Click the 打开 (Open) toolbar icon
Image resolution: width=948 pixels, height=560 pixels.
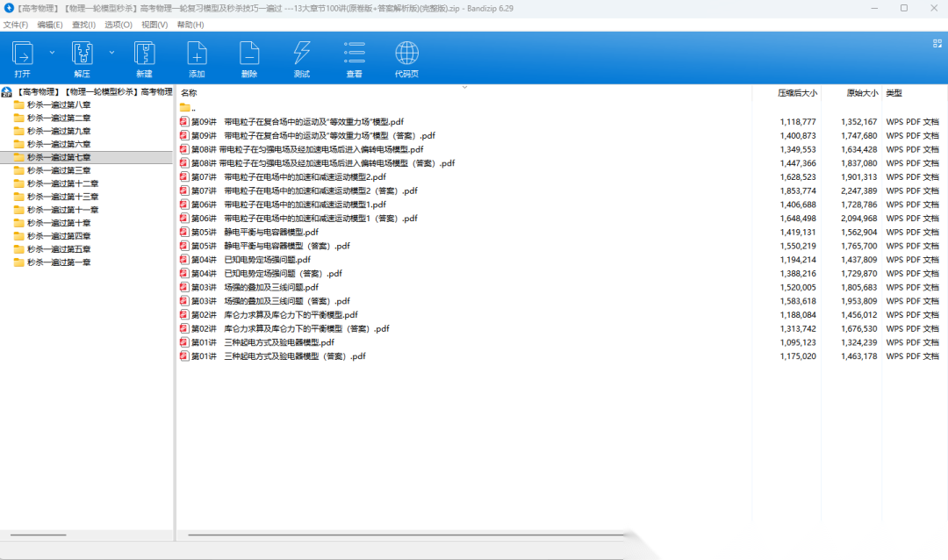(23, 54)
